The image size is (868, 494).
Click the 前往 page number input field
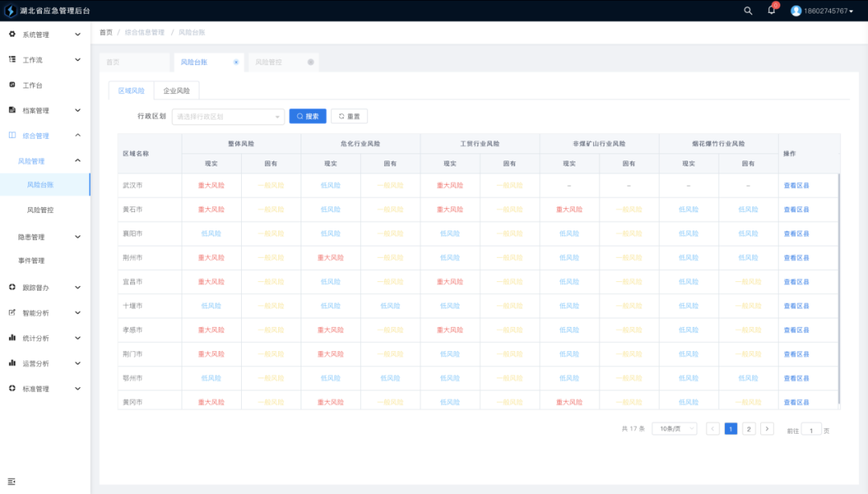[x=811, y=430]
